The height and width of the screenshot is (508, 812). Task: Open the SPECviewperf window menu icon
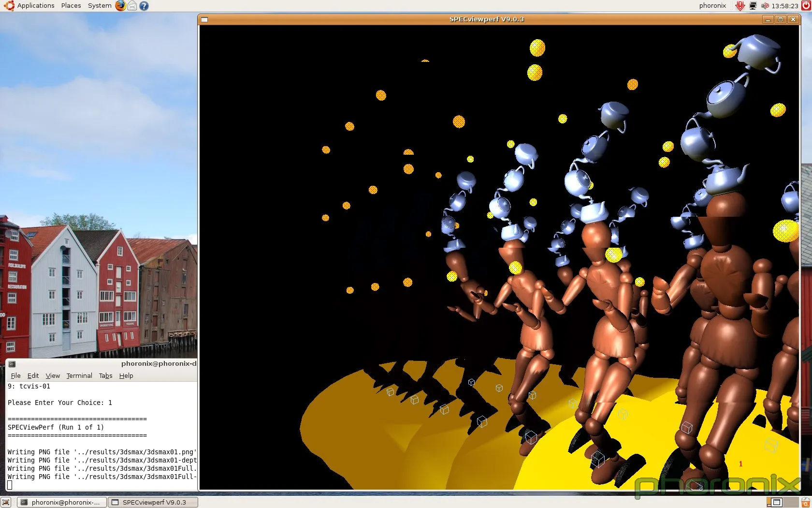click(x=204, y=19)
